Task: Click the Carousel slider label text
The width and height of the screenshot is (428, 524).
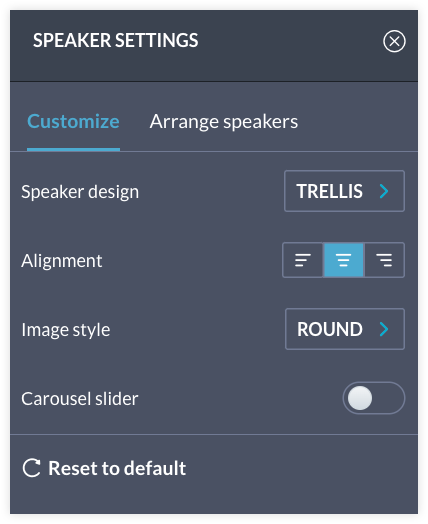Action: [80, 398]
